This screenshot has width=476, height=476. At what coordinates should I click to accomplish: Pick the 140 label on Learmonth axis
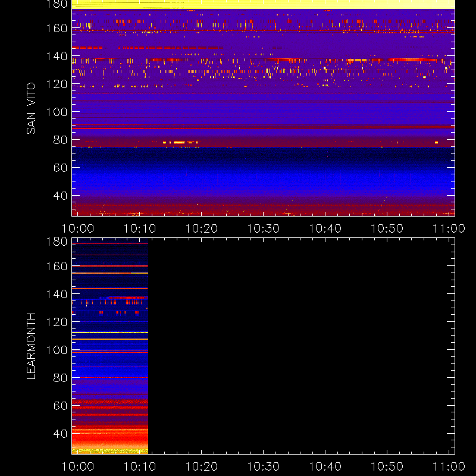57,294
